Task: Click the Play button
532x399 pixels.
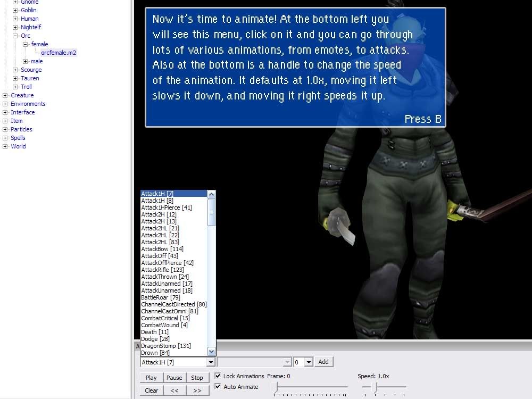Action: (151, 378)
